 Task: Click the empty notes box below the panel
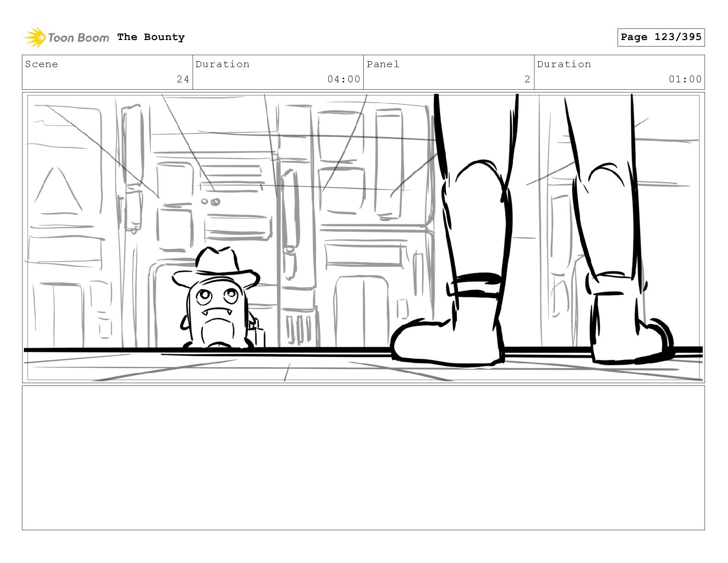pyautogui.click(x=364, y=458)
